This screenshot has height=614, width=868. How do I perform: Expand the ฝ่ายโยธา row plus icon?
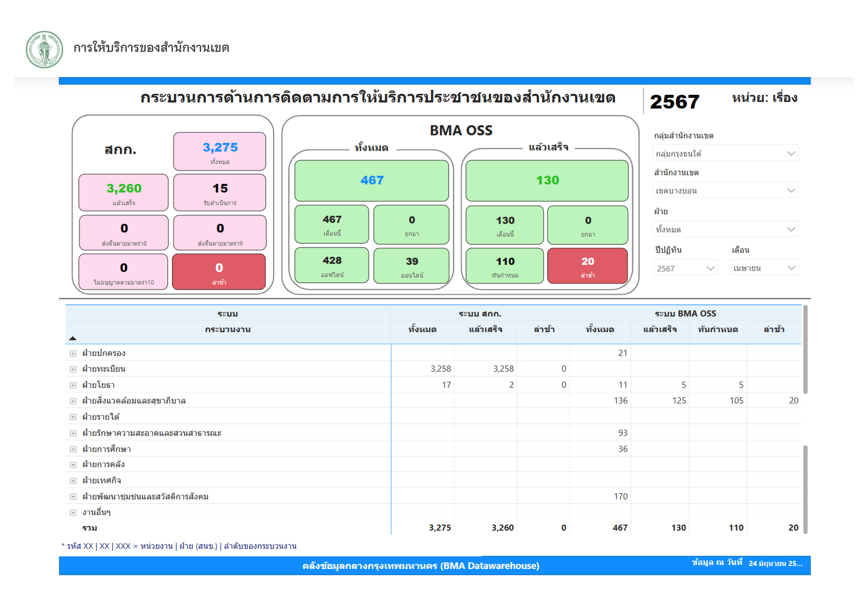pyautogui.click(x=73, y=386)
